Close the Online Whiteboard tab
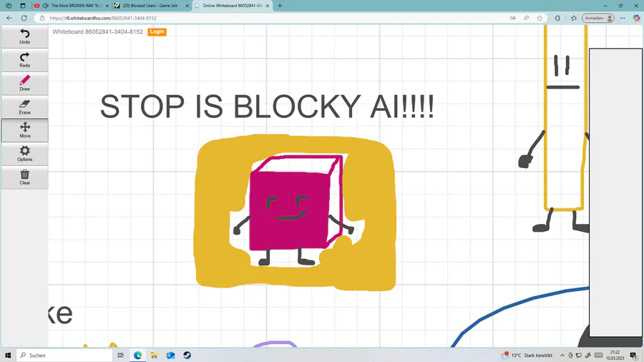This screenshot has width=644, height=362. coord(268,6)
